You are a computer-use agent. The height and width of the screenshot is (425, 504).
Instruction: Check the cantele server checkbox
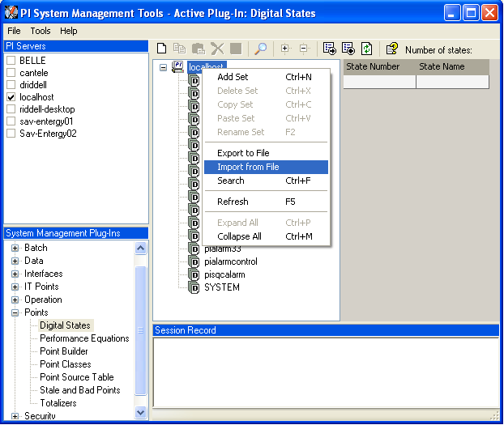tap(11, 73)
